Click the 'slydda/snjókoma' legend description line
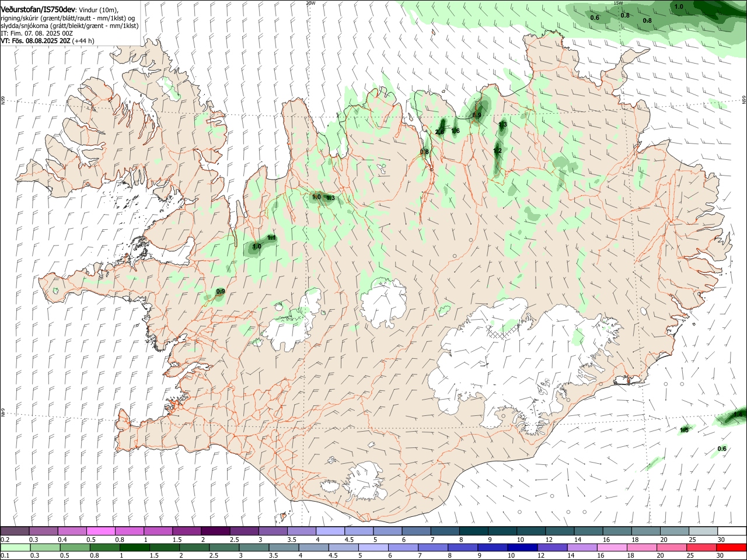Image resolution: width=747 pixels, height=560 pixels. (69, 26)
